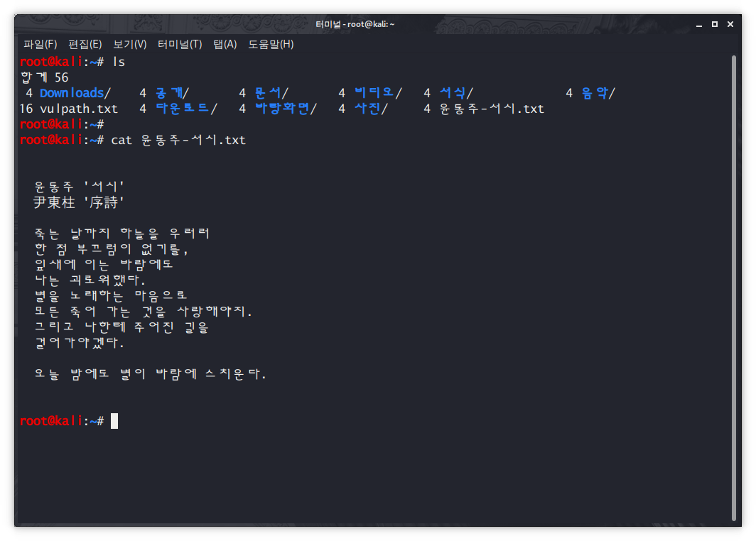
Task: Click line 오늘 밤에도 별이 바람에 스치운다.
Action: pos(150,374)
